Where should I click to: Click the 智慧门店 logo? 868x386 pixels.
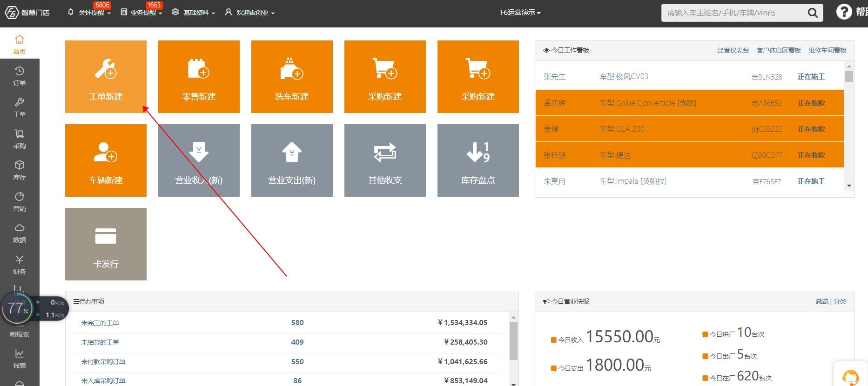27,13
